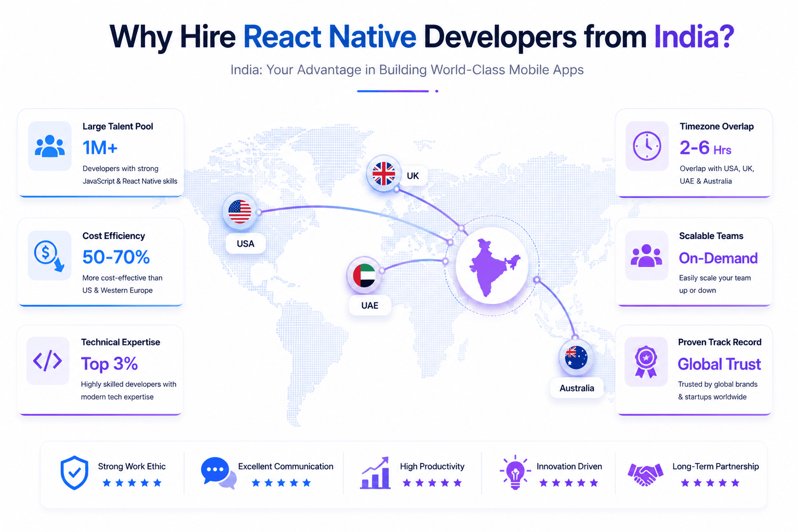Click 'Easily scale your team' description text

pos(715,278)
